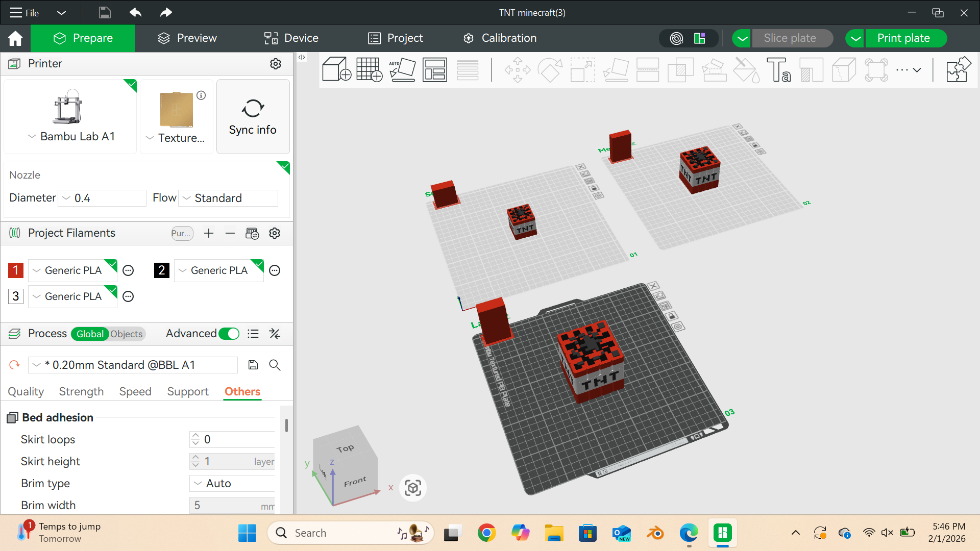Select the Rotate tool icon
The height and width of the screenshot is (551, 980).
click(550, 69)
